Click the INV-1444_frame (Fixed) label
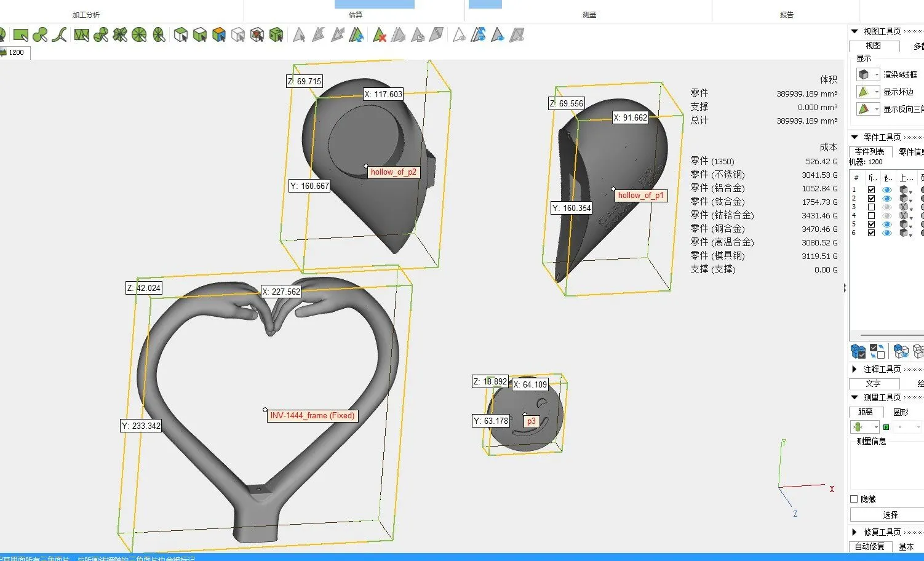This screenshot has width=924, height=561. coord(313,416)
